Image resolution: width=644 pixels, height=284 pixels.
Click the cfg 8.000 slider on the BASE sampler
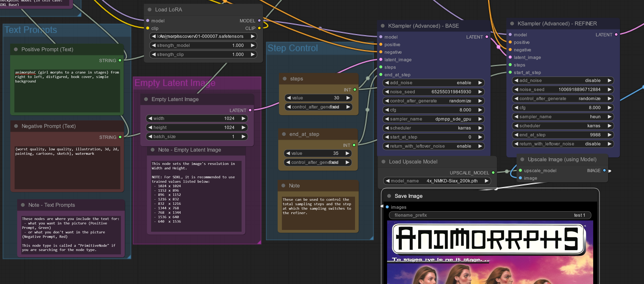click(x=433, y=110)
